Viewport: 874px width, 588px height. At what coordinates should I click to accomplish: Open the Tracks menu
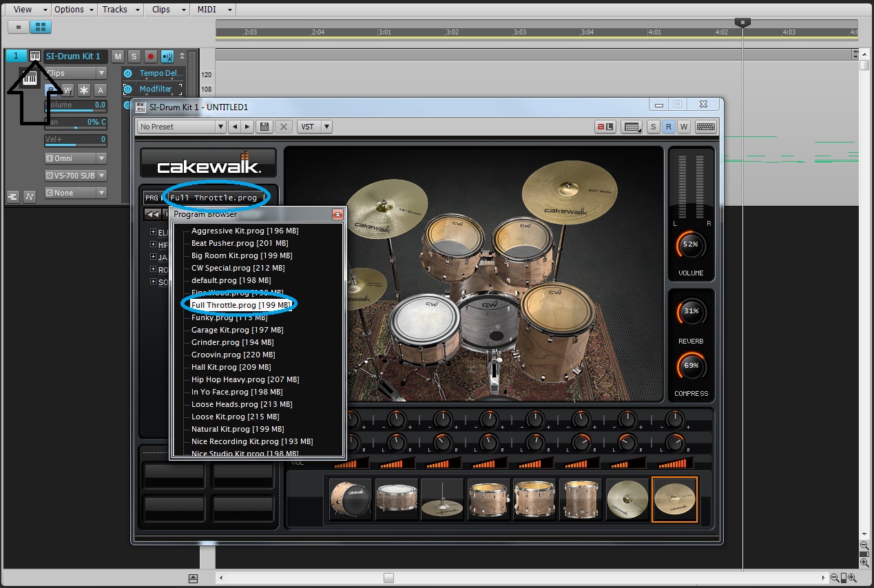(120, 10)
